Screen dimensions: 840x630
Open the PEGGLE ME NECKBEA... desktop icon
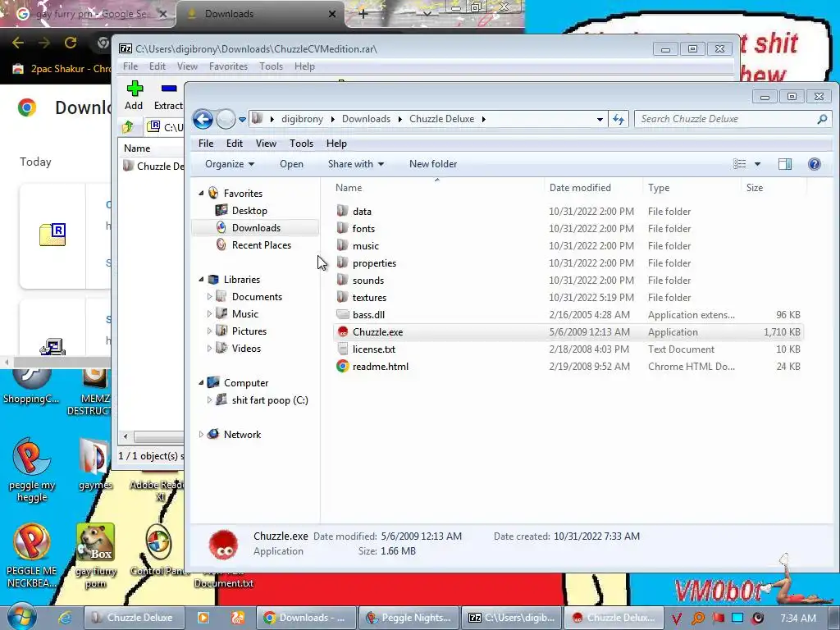tap(32, 555)
